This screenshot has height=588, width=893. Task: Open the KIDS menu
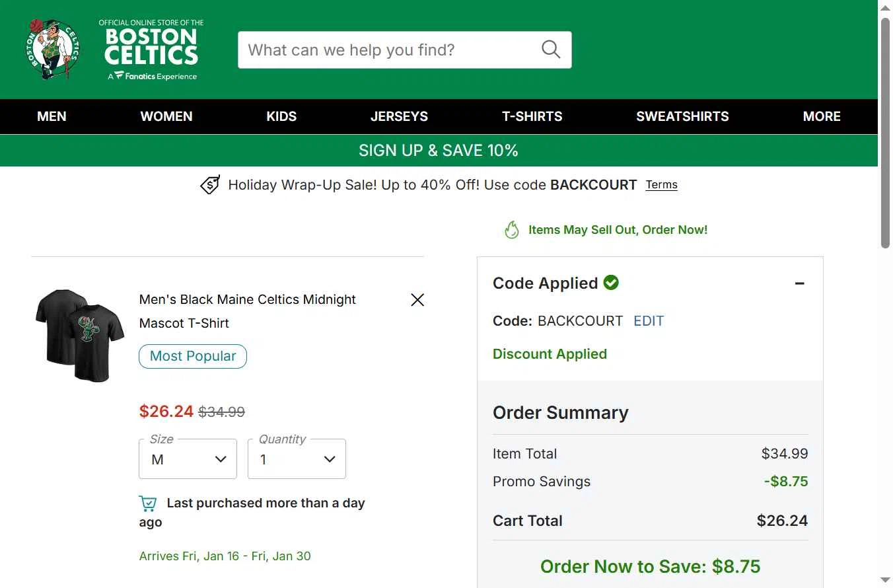[281, 116]
